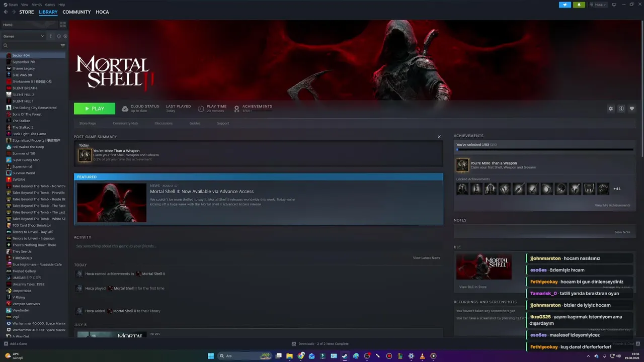
Task: Filter library by recent activity clock icon
Action: [x=59, y=36]
